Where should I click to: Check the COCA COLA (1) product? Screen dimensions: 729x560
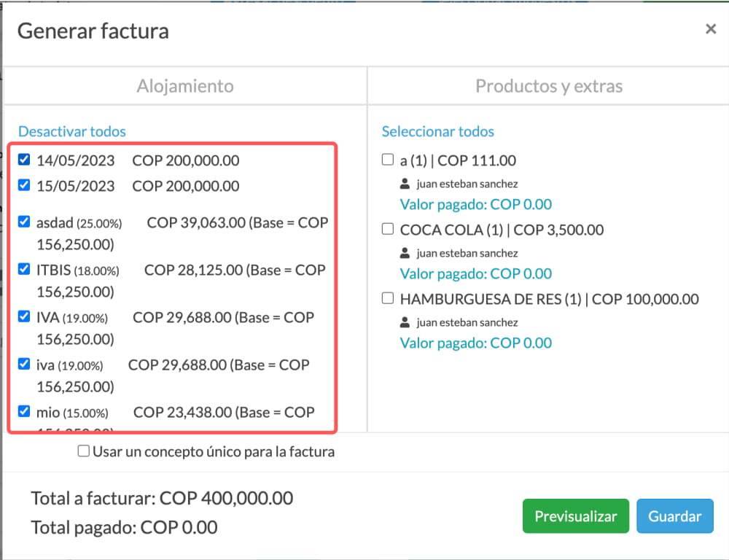388,229
